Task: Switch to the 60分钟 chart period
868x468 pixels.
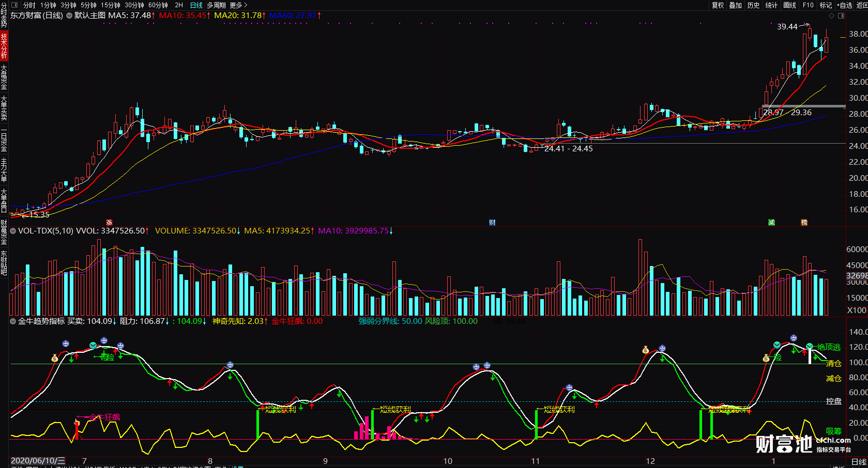Action: [158, 5]
